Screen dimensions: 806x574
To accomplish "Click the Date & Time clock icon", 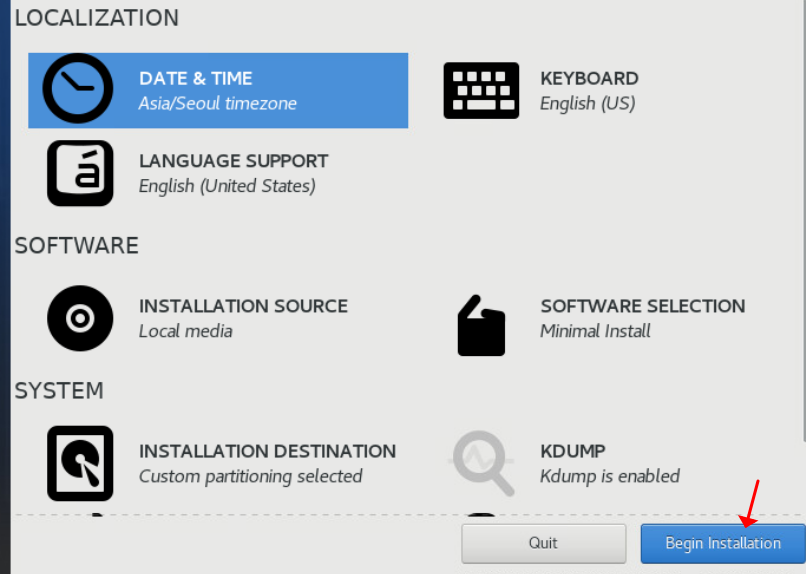I will click(x=78, y=88).
